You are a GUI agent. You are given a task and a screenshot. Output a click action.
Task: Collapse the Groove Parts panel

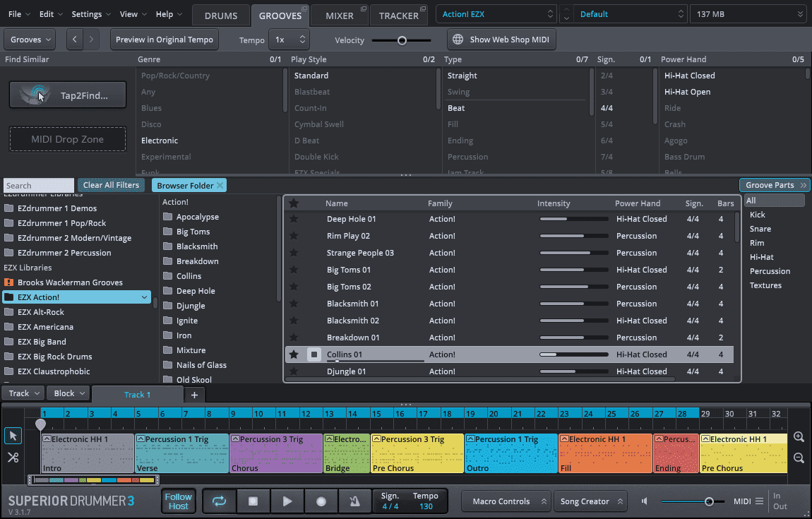point(775,185)
